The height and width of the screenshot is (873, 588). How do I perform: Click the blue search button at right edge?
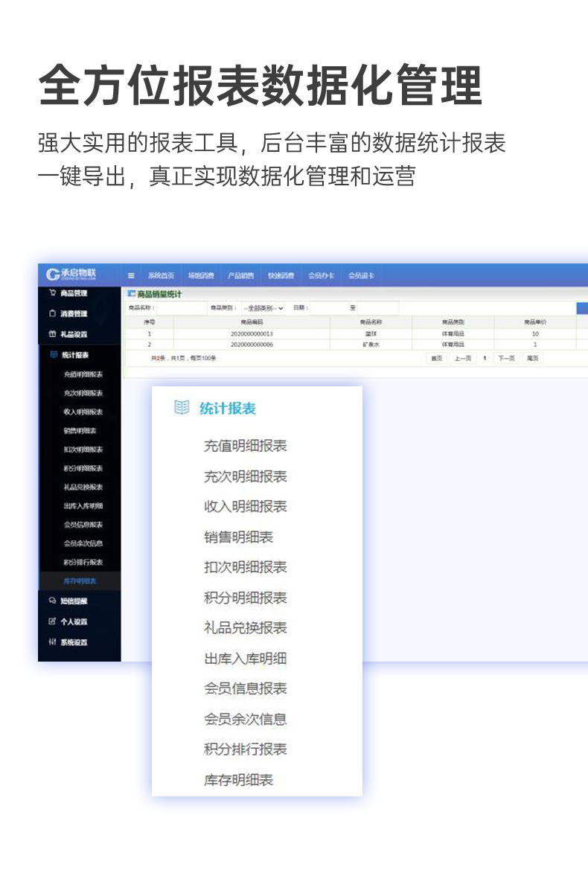click(x=582, y=308)
